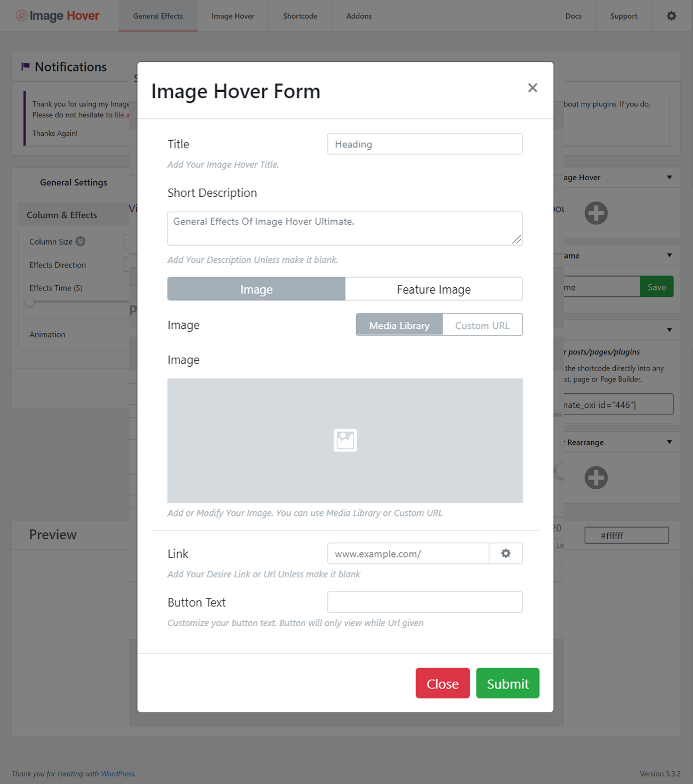Choose the Custom URL source
This screenshot has height=784, width=693.
[482, 325]
